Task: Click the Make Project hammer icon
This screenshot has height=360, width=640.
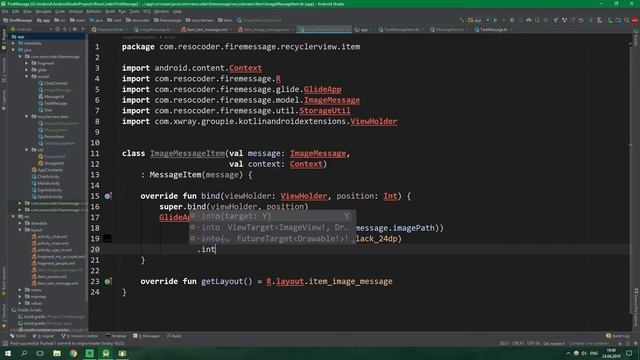Action: pos(461,20)
